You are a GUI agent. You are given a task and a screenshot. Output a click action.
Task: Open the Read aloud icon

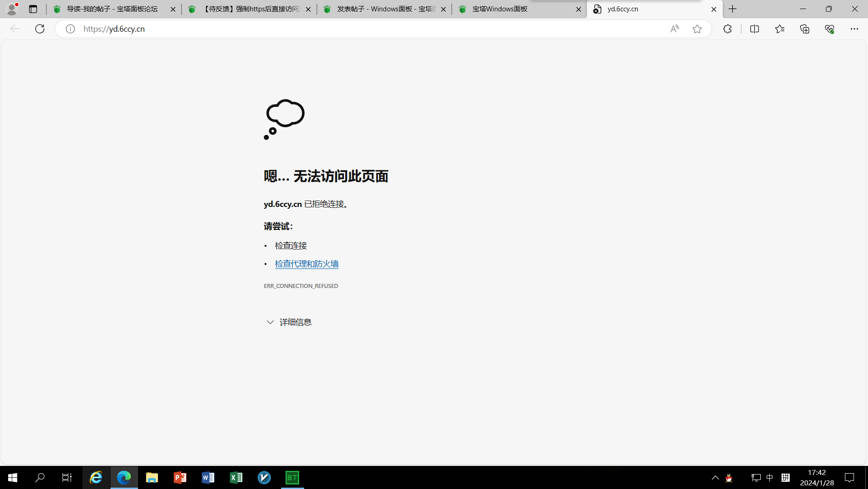click(674, 29)
